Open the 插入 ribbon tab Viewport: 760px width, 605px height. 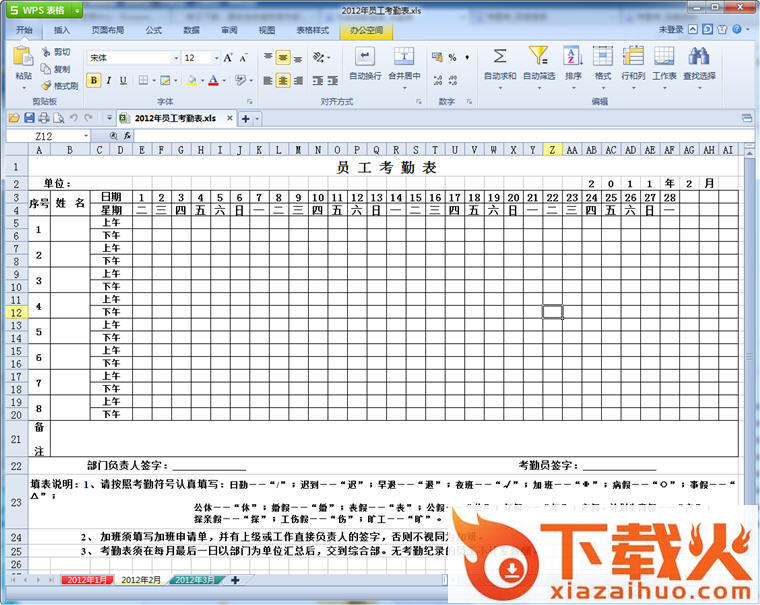point(62,30)
